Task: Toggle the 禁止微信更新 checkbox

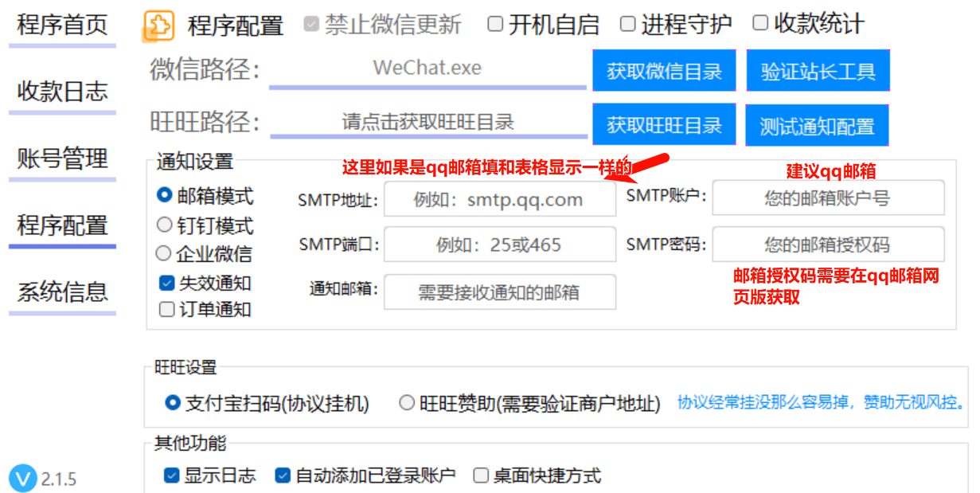Action: click(311, 24)
